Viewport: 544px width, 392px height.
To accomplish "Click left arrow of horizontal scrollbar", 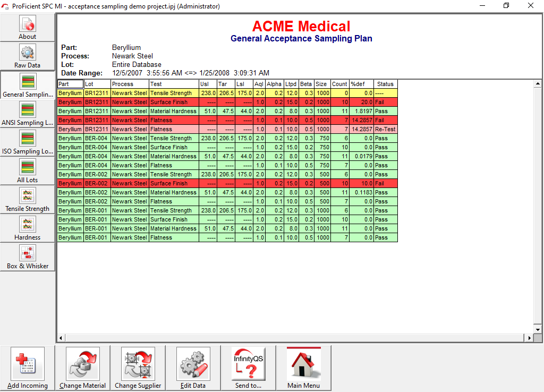I will tap(61, 338).
